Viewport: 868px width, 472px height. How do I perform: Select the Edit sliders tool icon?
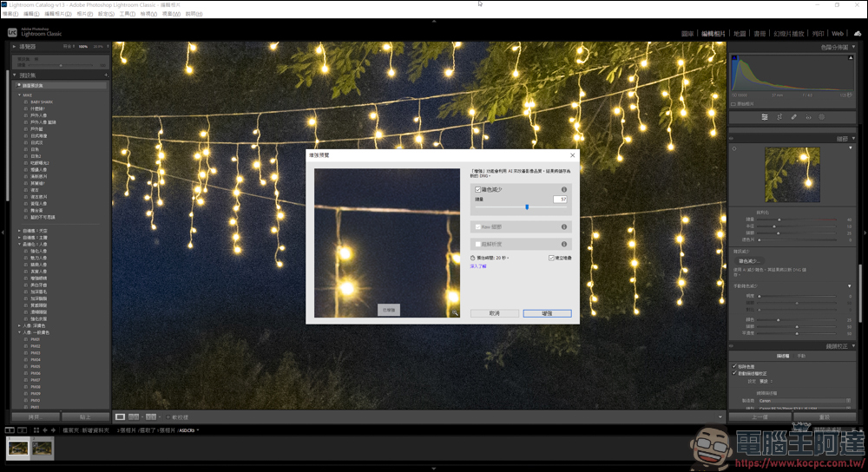click(x=765, y=117)
